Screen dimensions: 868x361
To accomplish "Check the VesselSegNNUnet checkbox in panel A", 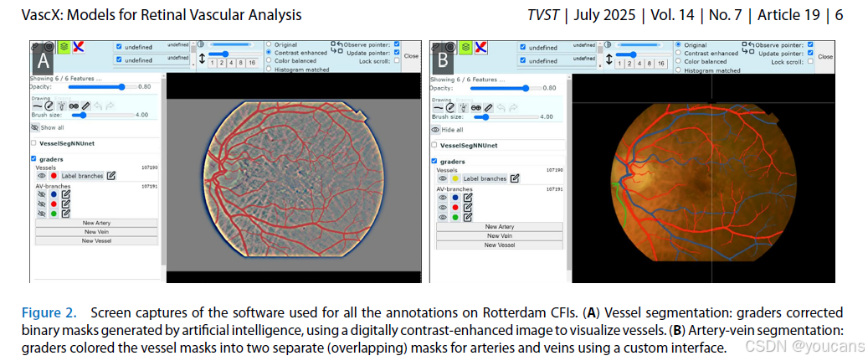I will [33, 143].
